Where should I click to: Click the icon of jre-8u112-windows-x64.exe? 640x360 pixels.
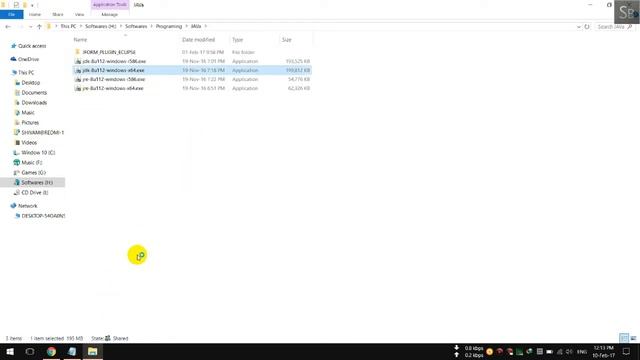click(78, 88)
